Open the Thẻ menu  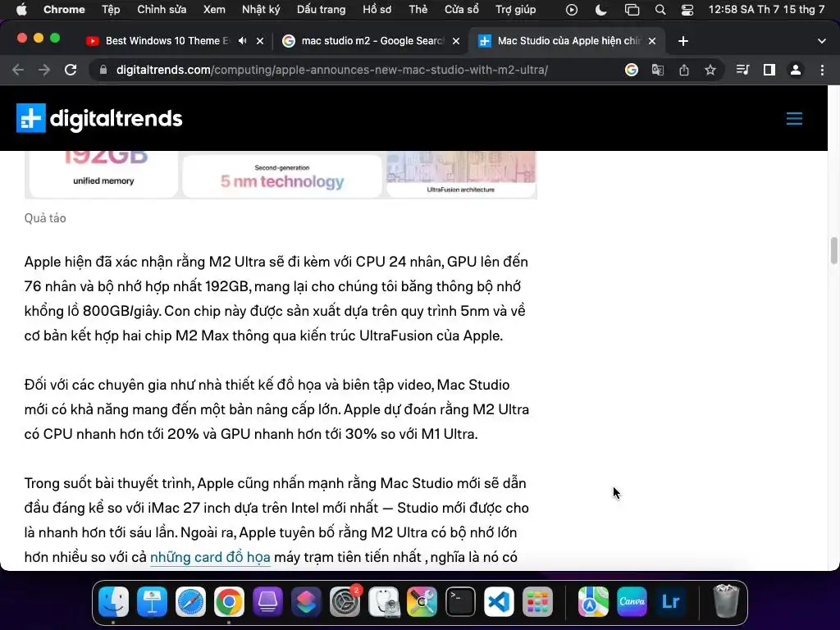coord(418,10)
